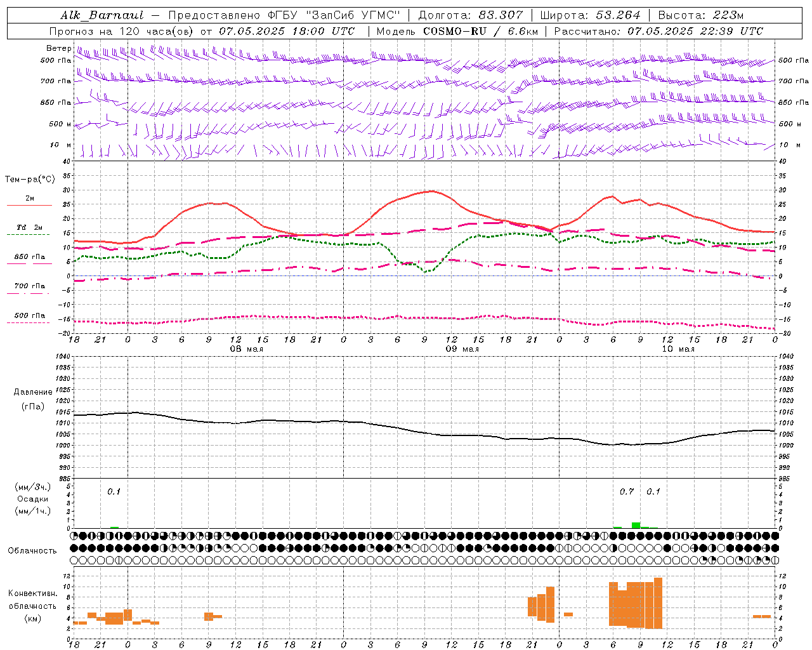Click the 'Ветер' wind panel label
Viewport: 812px width, 650px height.
point(58,48)
